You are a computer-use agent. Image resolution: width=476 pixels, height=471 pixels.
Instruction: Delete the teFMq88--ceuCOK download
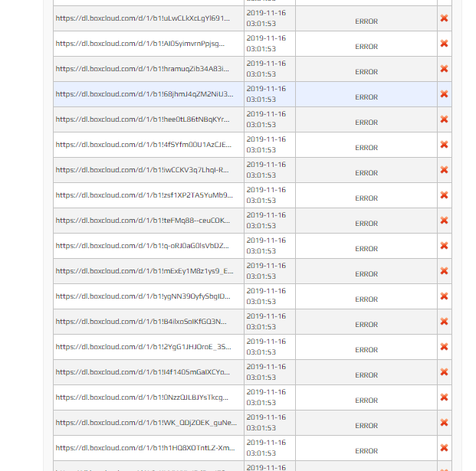[x=444, y=221]
